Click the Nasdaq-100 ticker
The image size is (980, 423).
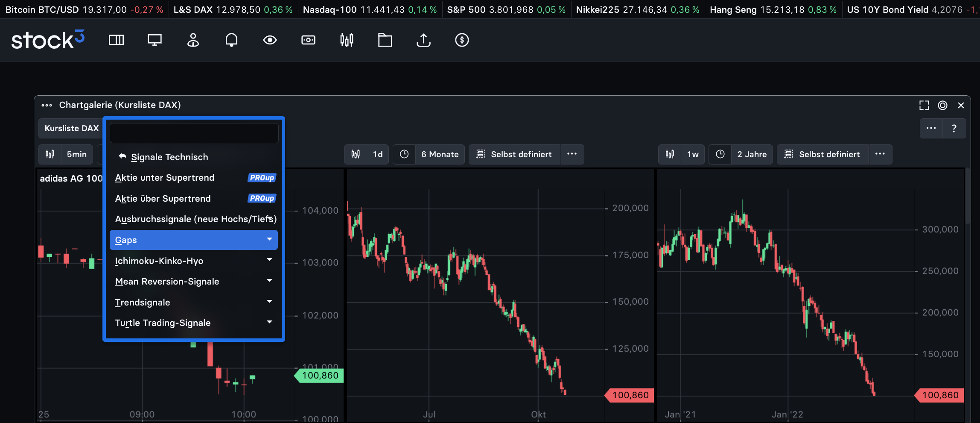(370, 9)
